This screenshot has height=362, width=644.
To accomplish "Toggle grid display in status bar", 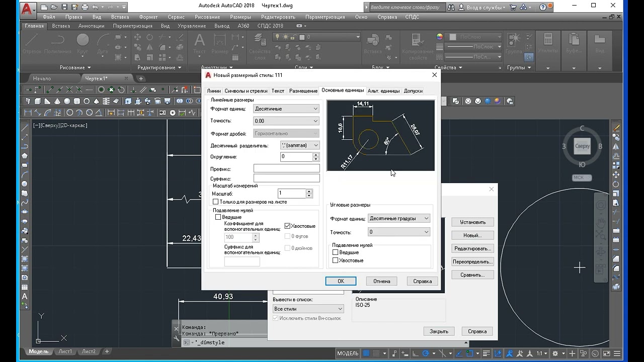I will (367, 353).
